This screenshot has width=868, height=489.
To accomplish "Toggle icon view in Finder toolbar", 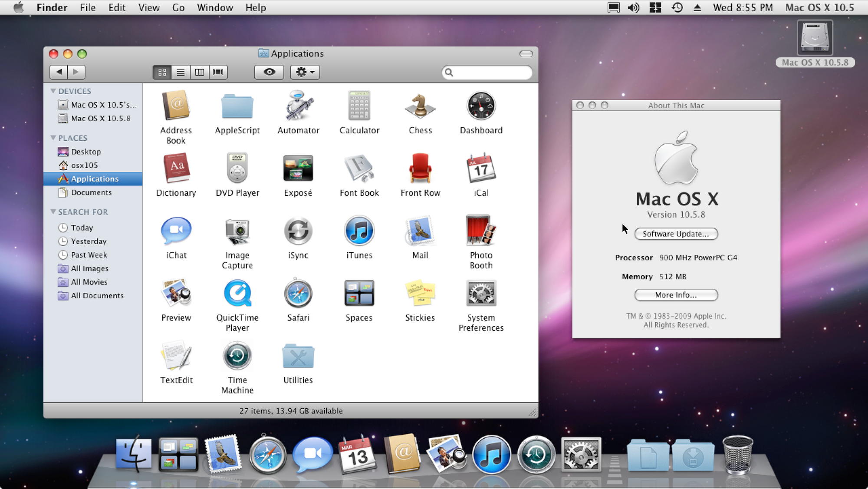I will 162,72.
